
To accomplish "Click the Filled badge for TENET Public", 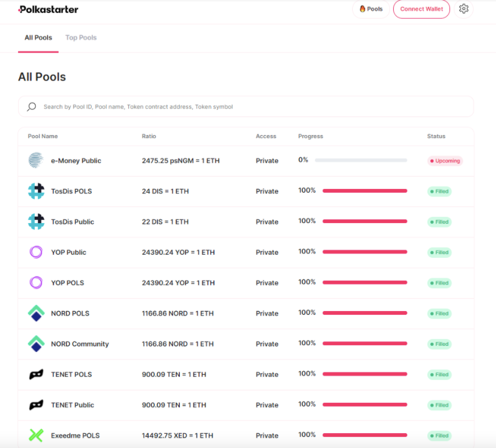I will tap(440, 405).
